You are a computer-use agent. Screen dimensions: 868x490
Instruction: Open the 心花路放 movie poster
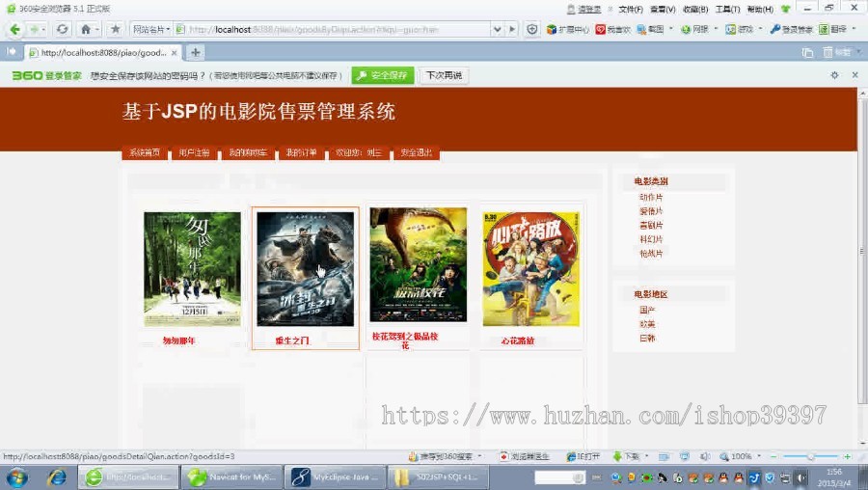531,269
